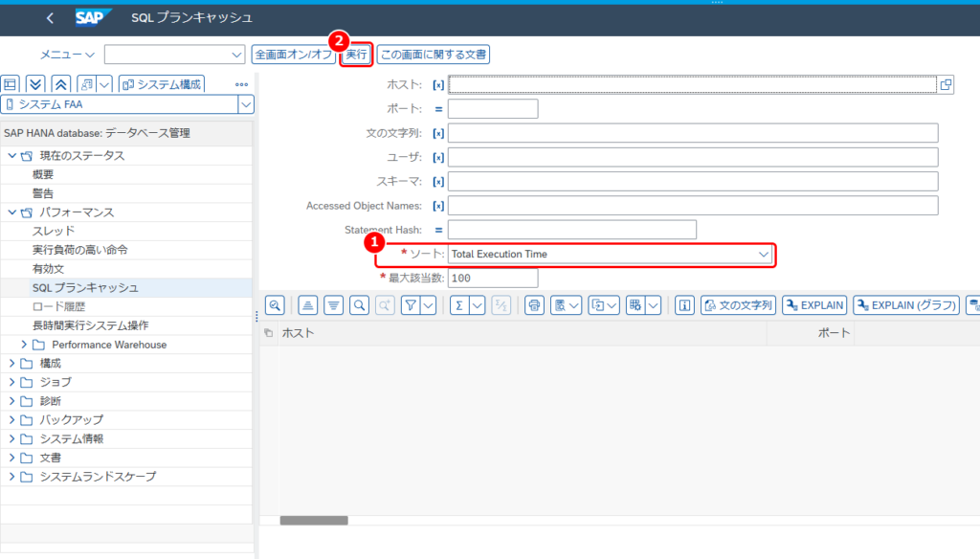This screenshot has height=559, width=980.
Task: Click the ホスト column header
Action: tap(522, 333)
